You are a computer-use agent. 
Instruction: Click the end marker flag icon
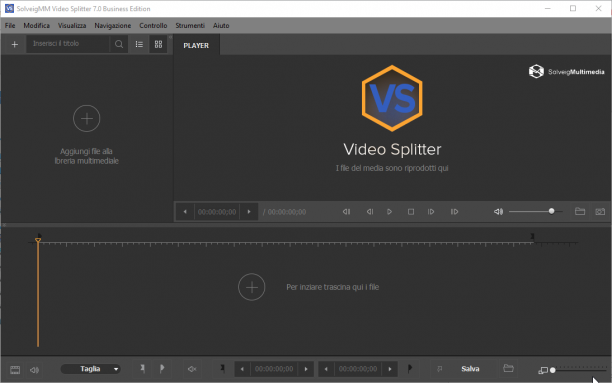409,368
